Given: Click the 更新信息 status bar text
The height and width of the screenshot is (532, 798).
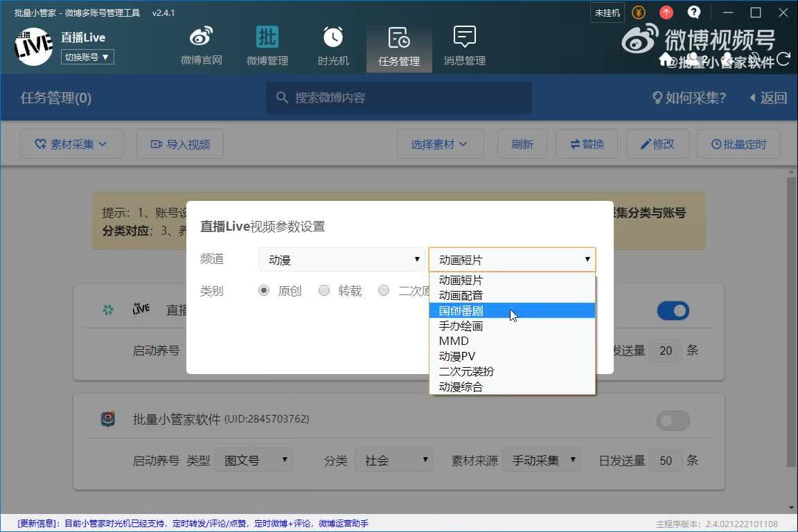Looking at the screenshot, I should (193, 524).
